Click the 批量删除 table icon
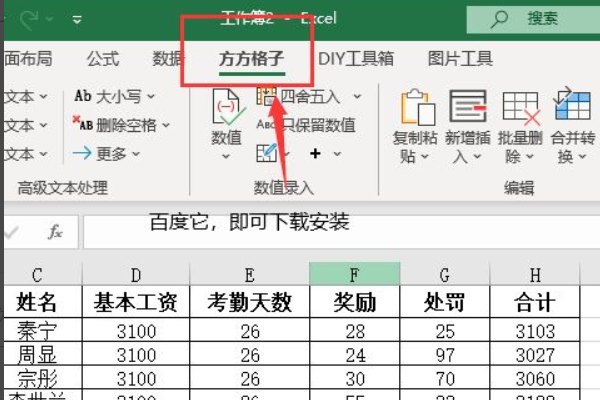Viewport: 600px width, 400px height. tap(521, 108)
